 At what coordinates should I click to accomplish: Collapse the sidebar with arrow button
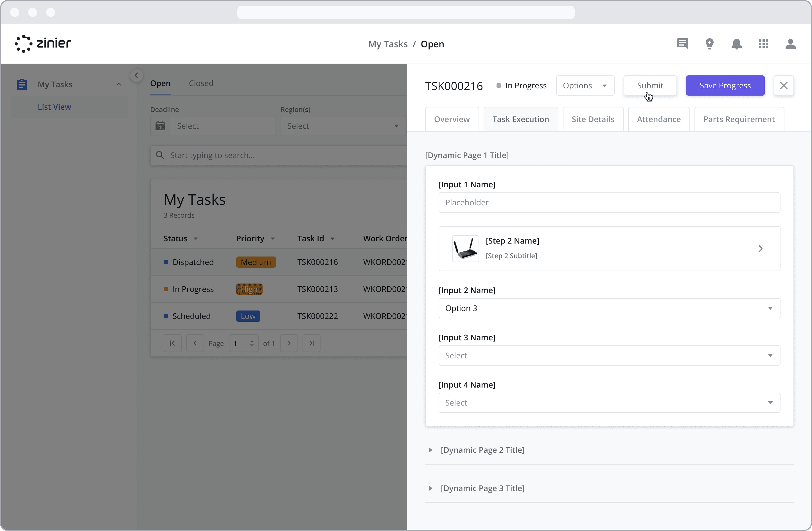click(x=136, y=75)
